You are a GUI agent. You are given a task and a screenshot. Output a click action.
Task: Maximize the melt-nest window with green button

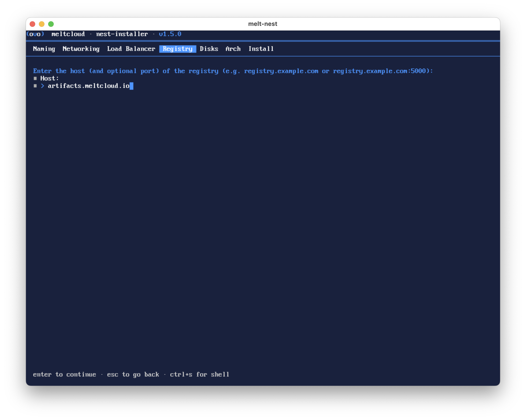(x=51, y=24)
